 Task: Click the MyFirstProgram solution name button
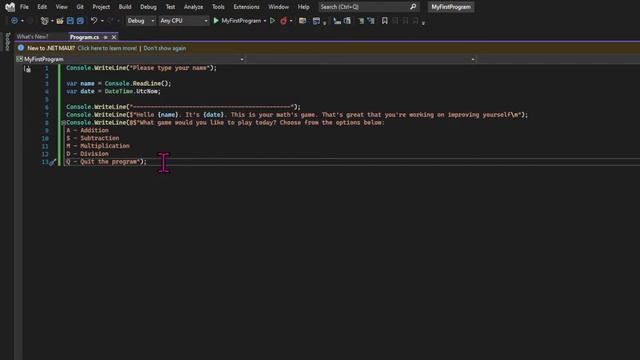[451, 7]
